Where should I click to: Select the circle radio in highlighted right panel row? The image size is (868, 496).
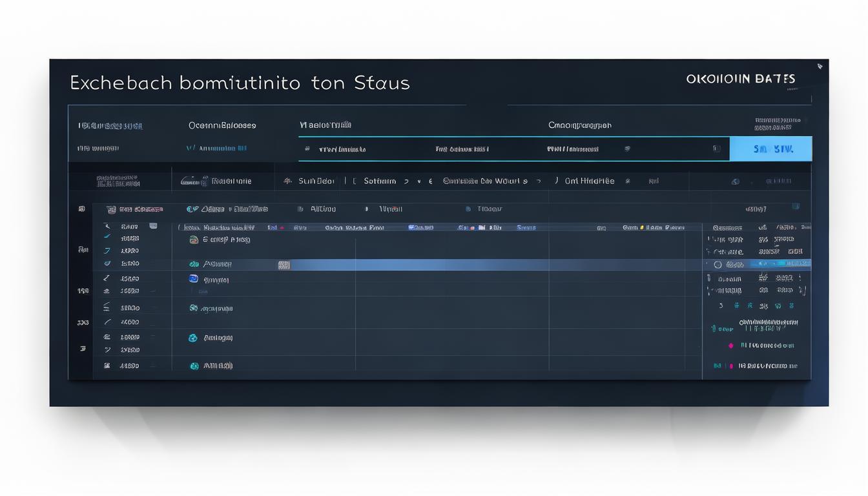click(718, 264)
